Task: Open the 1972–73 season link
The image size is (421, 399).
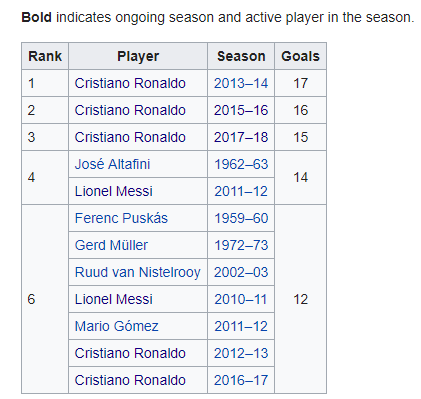Action: (241, 245)
